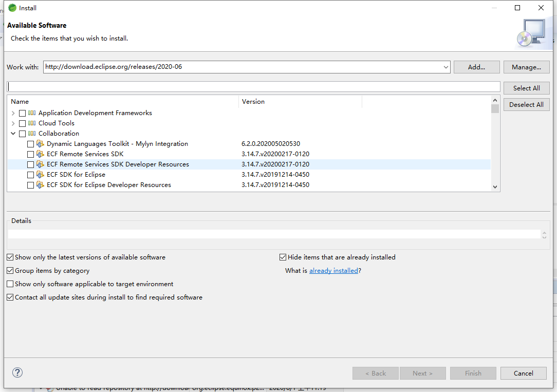Click version 6.2.0.202005020530 cell
The image size is (557, 392).
271,144
